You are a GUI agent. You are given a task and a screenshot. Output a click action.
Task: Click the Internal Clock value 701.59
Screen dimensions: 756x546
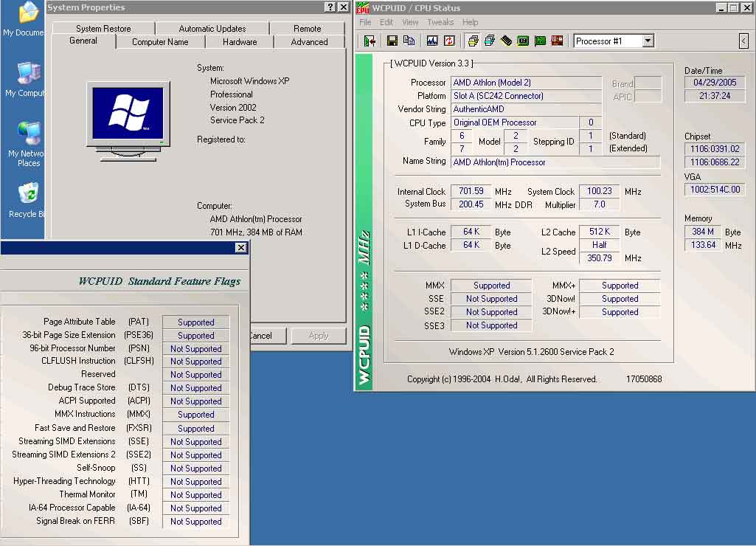tap(471, 191)
